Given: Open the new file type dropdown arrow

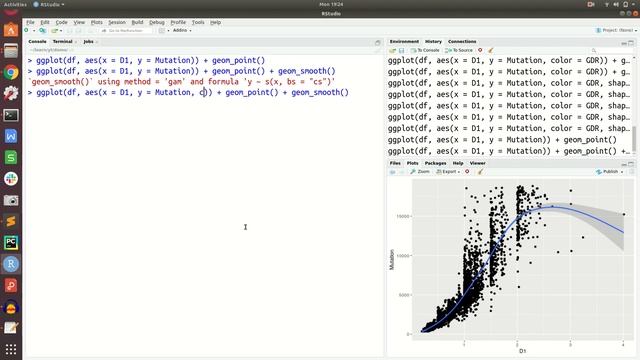Looking at the screenshot, I should point(34,31).
